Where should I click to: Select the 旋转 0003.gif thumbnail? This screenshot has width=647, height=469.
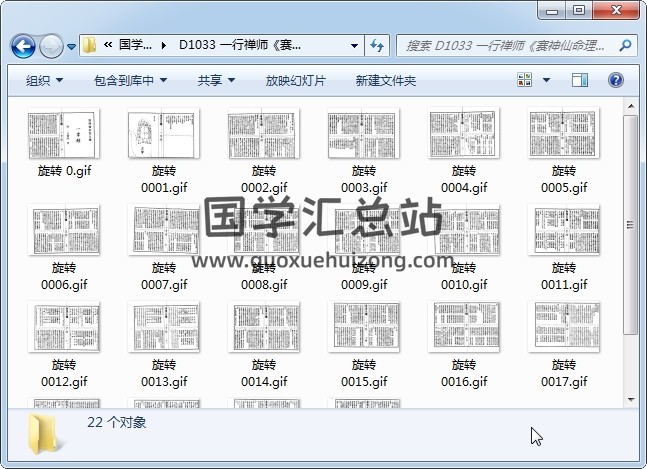(x=364, y=133)
